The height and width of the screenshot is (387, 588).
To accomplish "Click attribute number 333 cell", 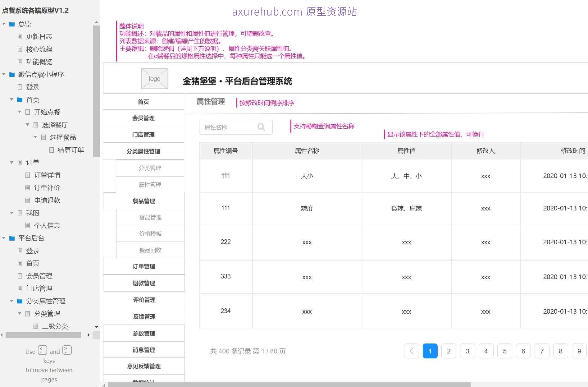I will 226,276.
